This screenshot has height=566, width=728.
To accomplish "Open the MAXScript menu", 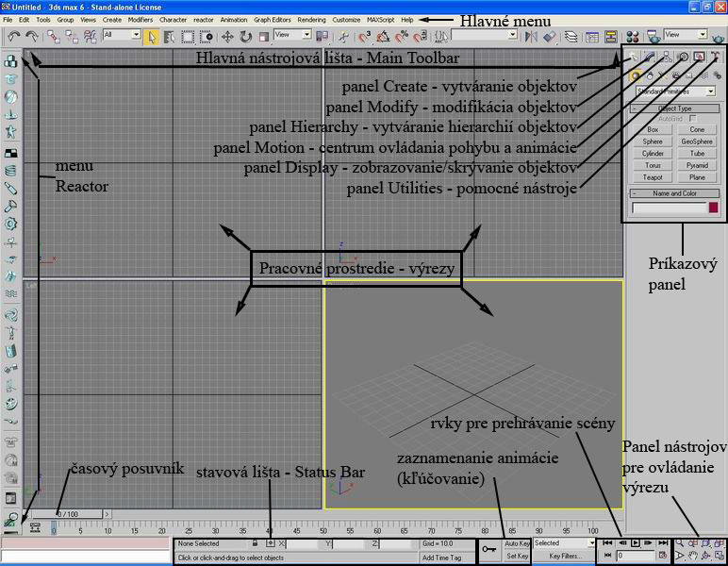I will tap(380, 20).
